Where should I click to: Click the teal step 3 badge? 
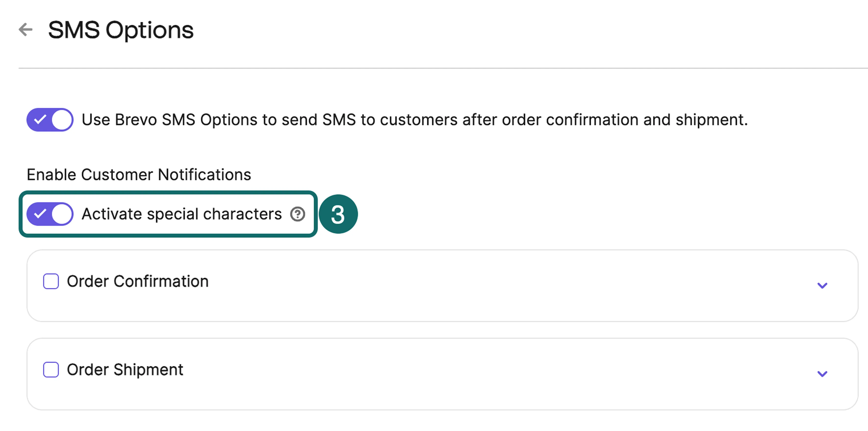338,214
